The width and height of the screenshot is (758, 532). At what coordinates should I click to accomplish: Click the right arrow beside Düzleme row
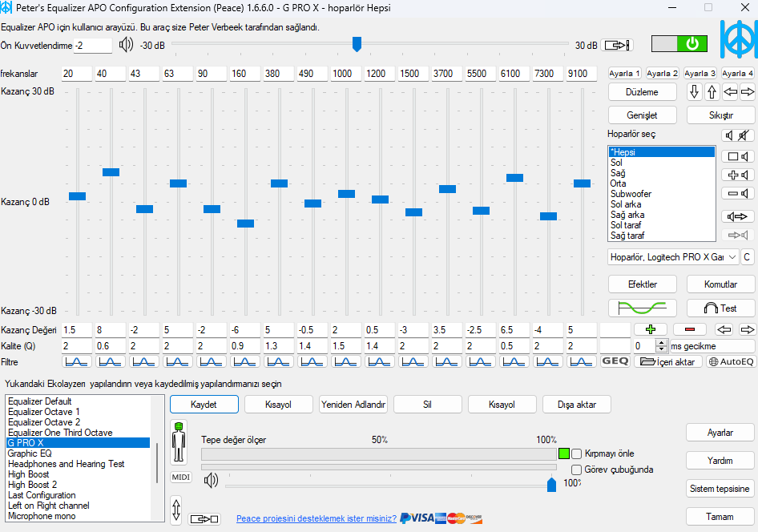click(x=748, y=92)
